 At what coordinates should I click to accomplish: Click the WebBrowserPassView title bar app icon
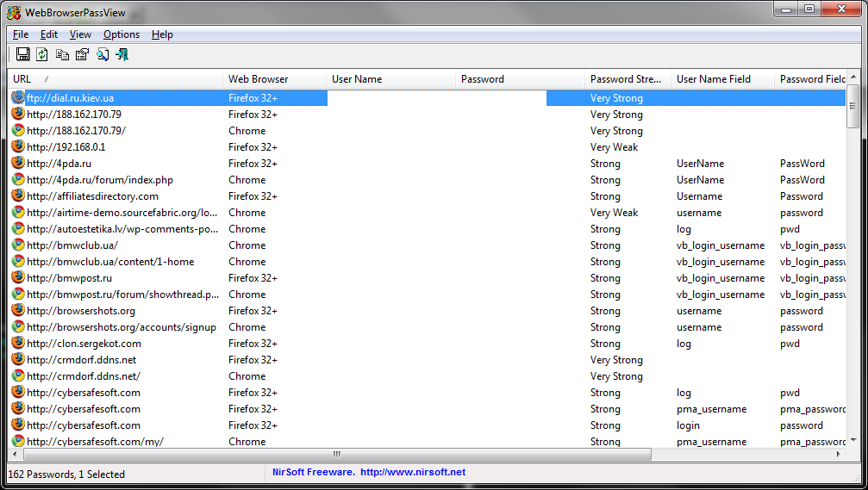(14, 12)
